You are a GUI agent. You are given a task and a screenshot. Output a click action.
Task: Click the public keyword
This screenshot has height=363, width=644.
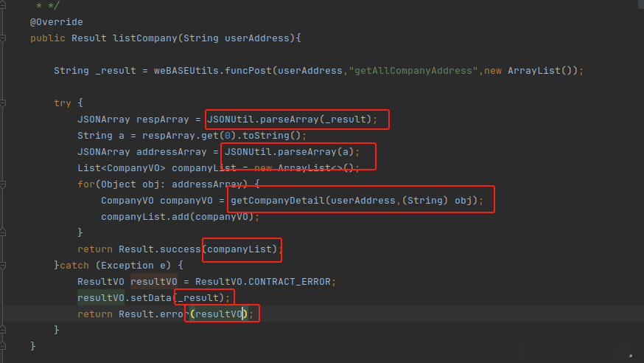pos(48,38)
